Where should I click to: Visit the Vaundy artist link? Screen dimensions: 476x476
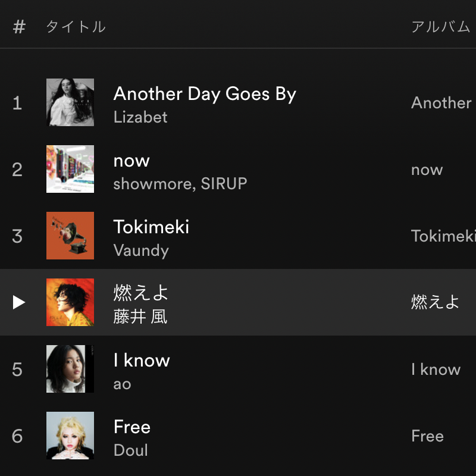[141, 250]
